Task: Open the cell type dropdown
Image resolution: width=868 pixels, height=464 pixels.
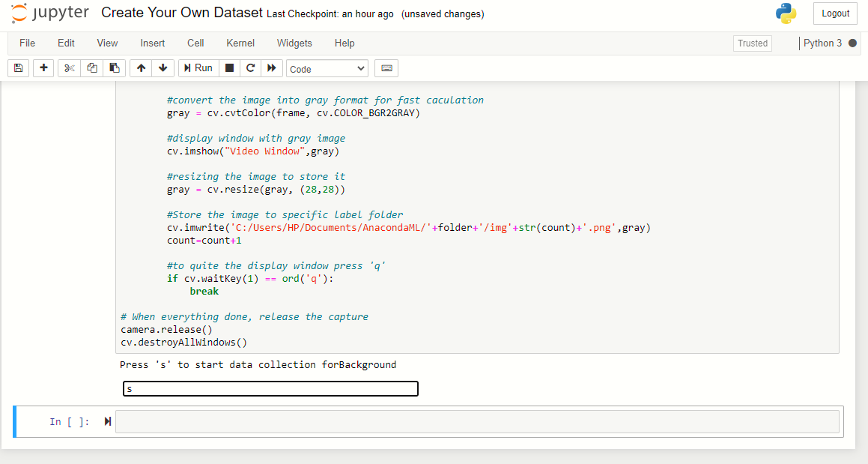Action: click(x=327, y=69)
